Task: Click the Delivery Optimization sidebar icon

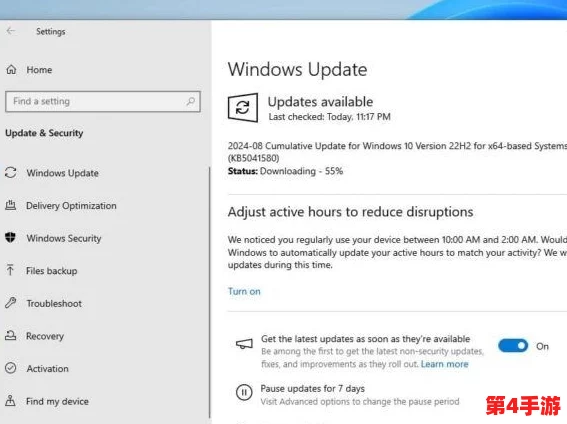Action: click(x=10, y=205)
